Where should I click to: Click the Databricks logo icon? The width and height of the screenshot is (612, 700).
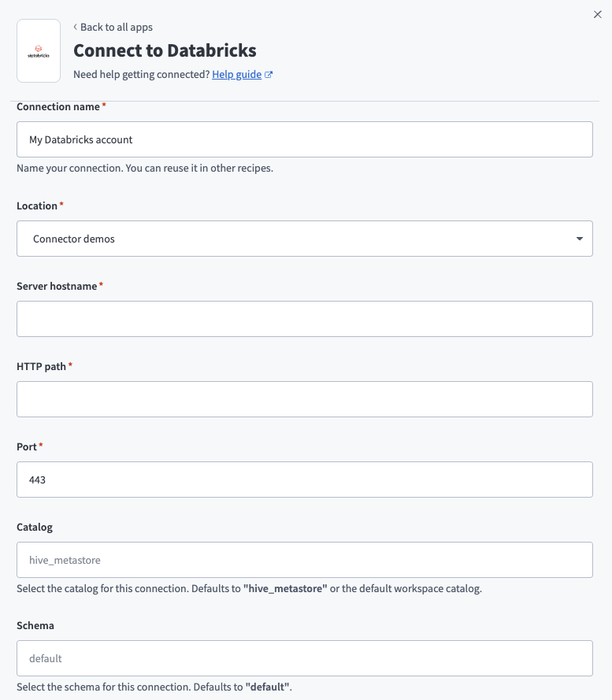click(x=38, y=50)
